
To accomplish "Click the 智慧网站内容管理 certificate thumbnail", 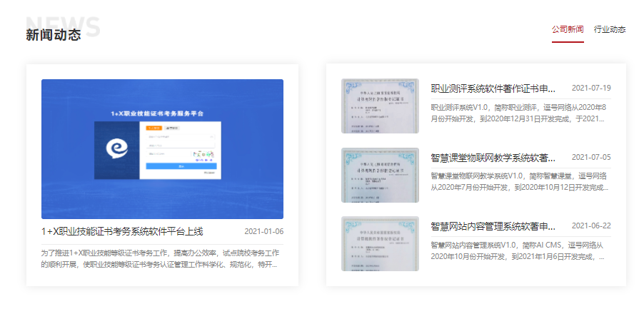I will point(379,243).
